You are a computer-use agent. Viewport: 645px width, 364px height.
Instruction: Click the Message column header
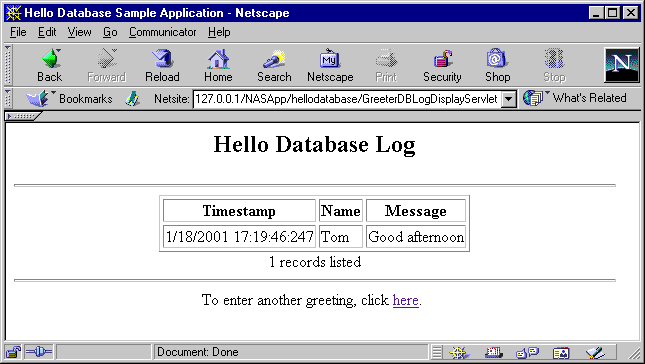coord(416,211)
